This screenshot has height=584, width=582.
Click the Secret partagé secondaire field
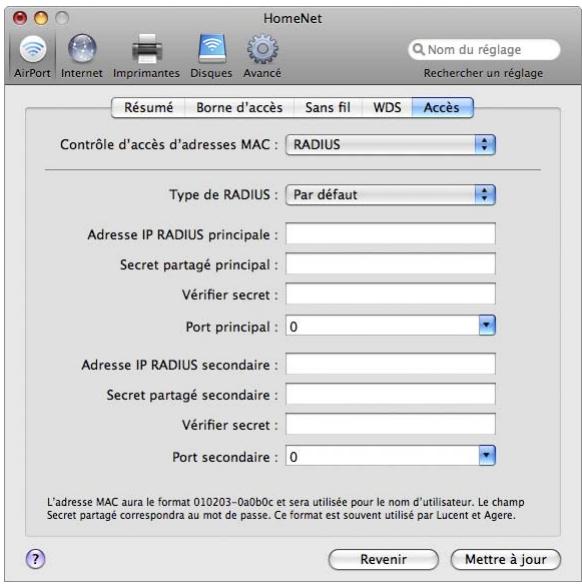pos(390,394)
